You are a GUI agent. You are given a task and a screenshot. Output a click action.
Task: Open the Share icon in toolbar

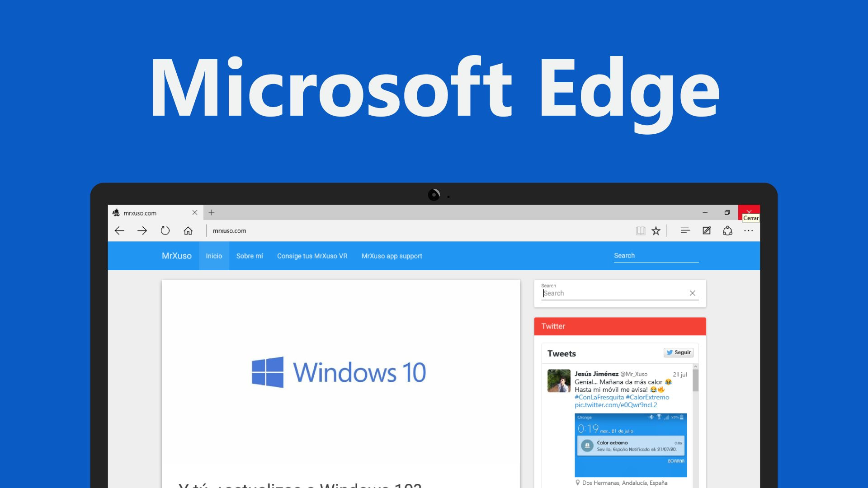727,230
